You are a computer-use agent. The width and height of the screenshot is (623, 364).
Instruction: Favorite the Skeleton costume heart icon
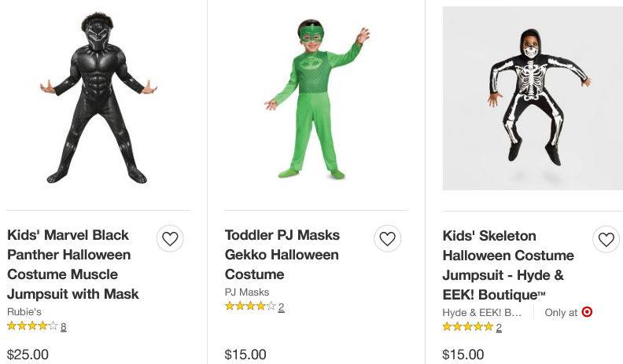coord(606,239)
